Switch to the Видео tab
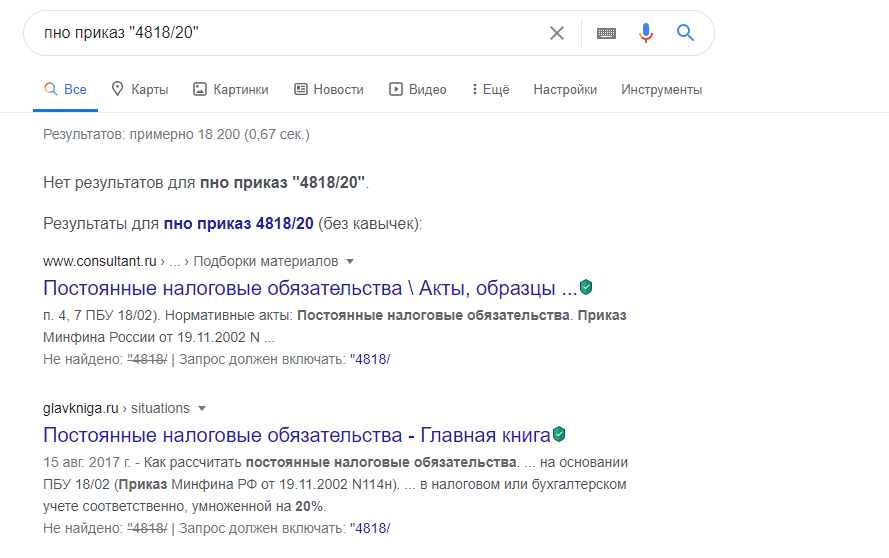The width and height of the screenshot is (889, 558). point(417,89)
